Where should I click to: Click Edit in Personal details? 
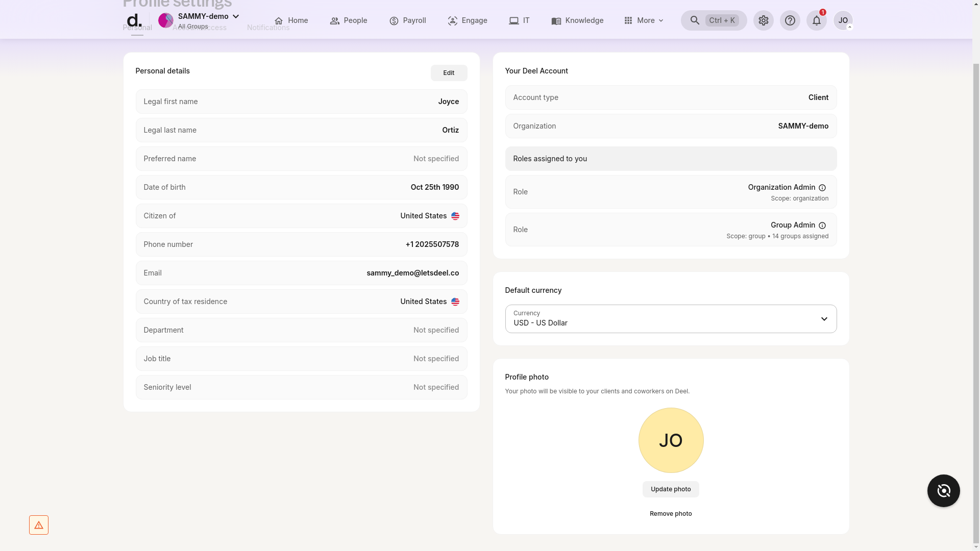coord(449,73)
